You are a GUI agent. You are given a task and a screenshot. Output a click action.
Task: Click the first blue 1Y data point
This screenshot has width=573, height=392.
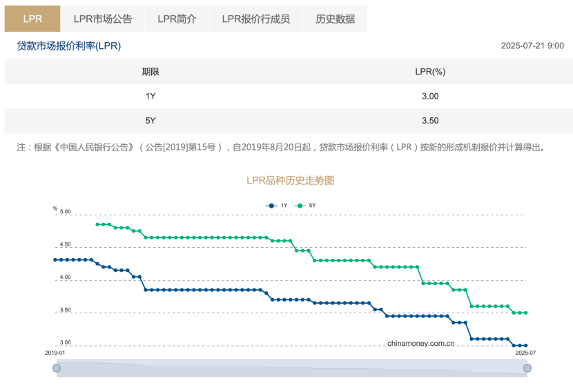point(55,259)
